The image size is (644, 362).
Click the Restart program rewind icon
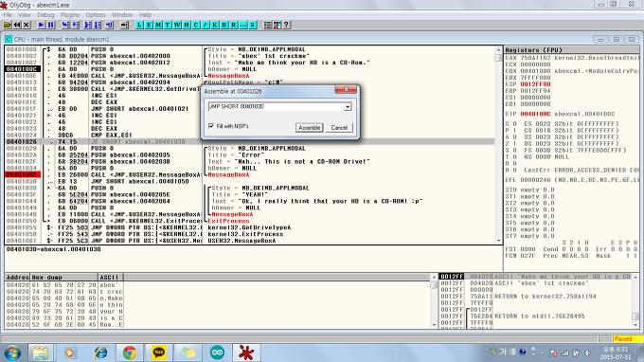17,25
